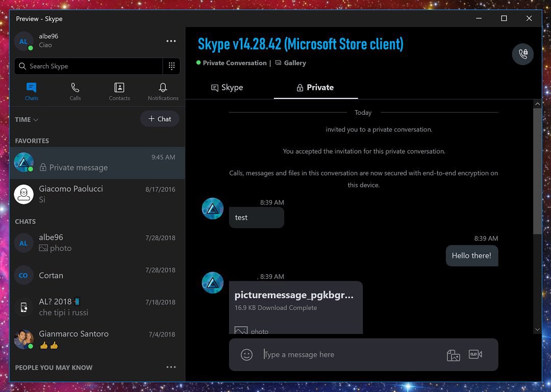The image size is (551, 392).
Task: Click the CHATS section header
Action: [26, 222]
